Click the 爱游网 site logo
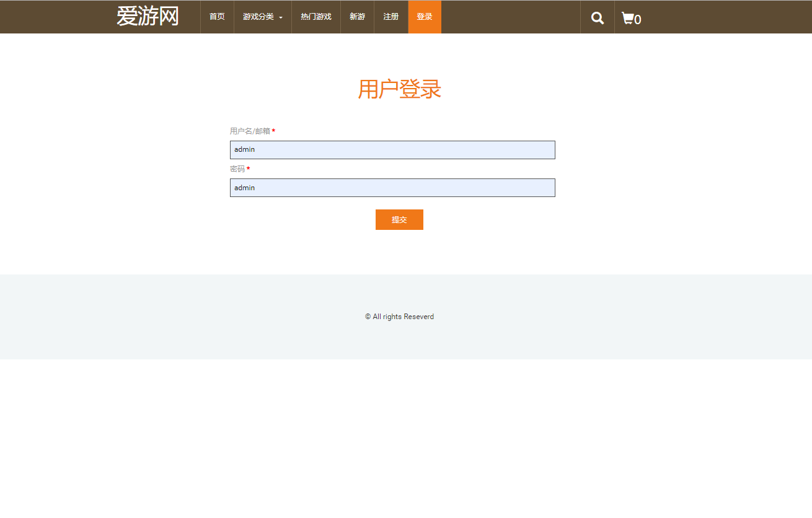The width and height of the screenshot is (812, 518). (148, 16)
